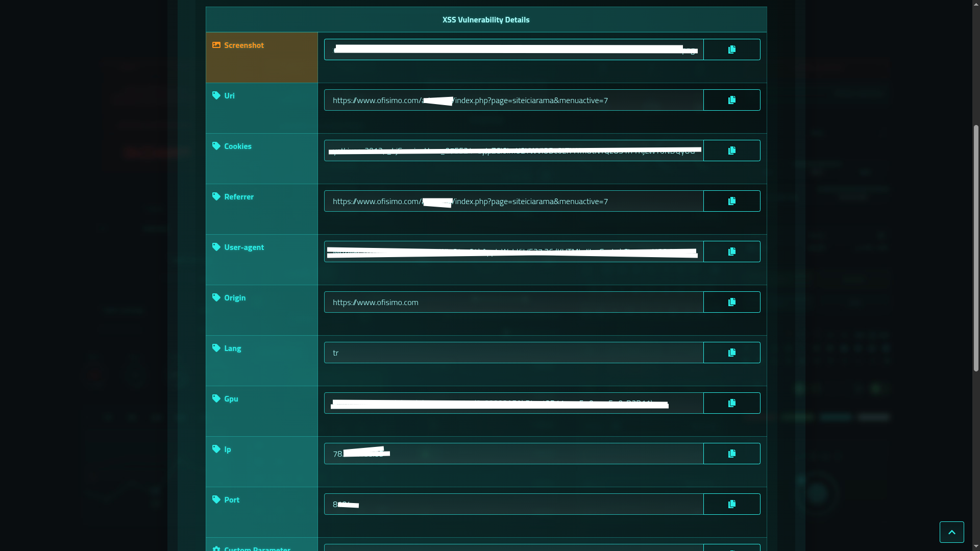The height and width of the screenshot is (551, 980).
Task: Click the Gpu row label
Action: 231,398
